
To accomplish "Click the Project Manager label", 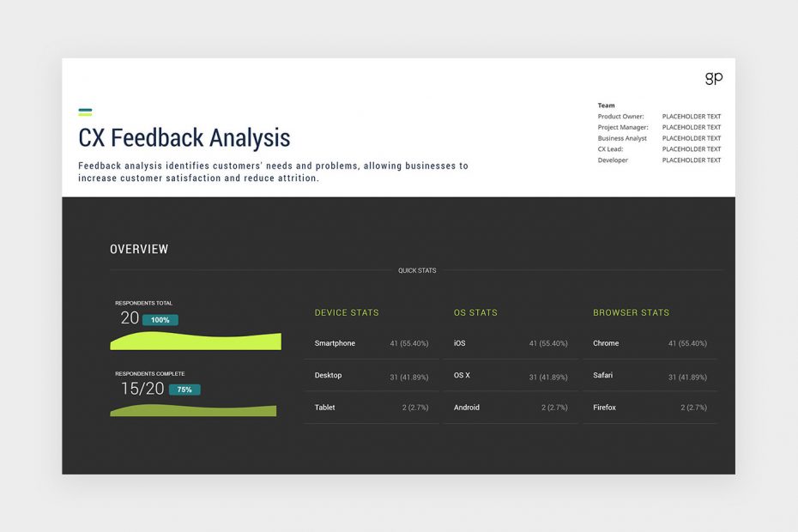I will click(x=623, y=127).
